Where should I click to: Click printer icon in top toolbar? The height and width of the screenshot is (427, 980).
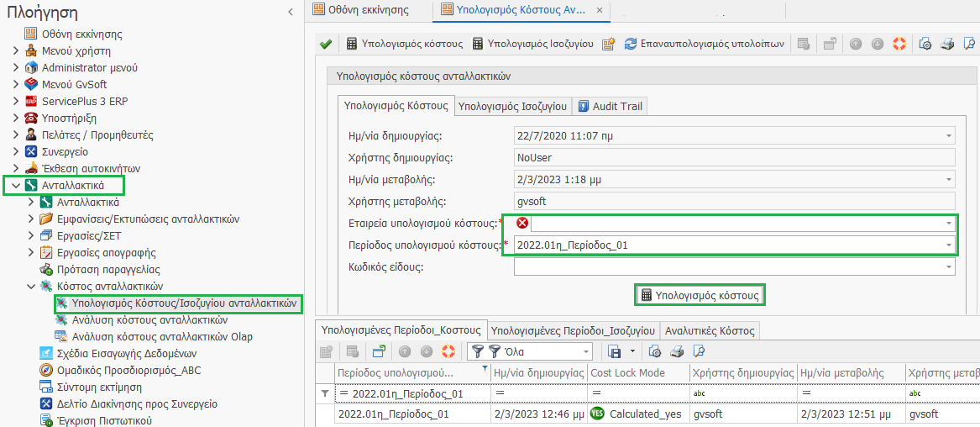[948, 44]
